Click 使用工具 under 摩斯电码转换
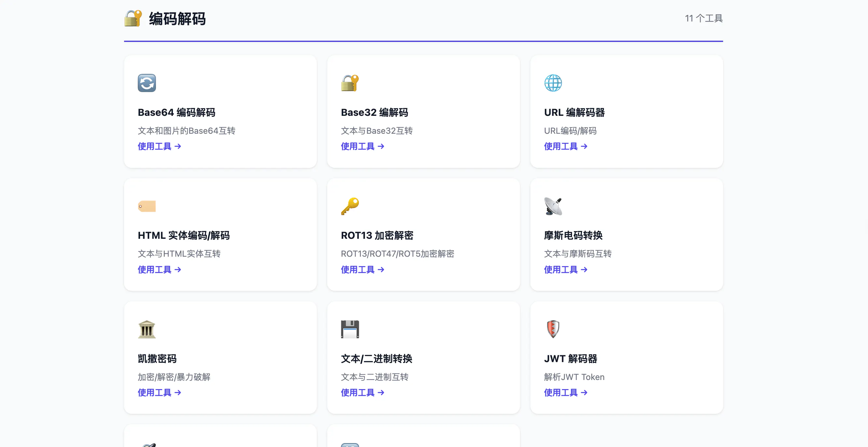868x447 pixels. pyautogui.click(x=566, y=270)
